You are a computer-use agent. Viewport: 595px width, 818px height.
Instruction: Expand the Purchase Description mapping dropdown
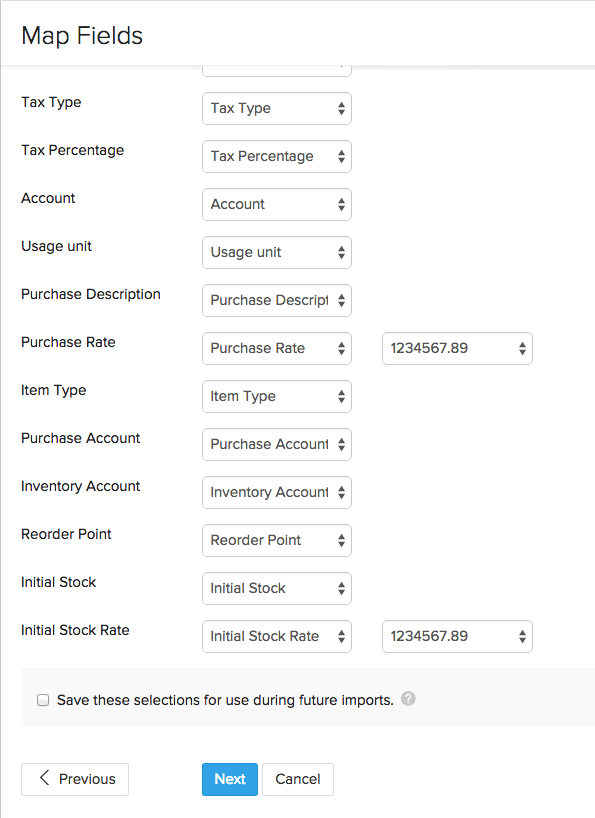click(277, 300)
